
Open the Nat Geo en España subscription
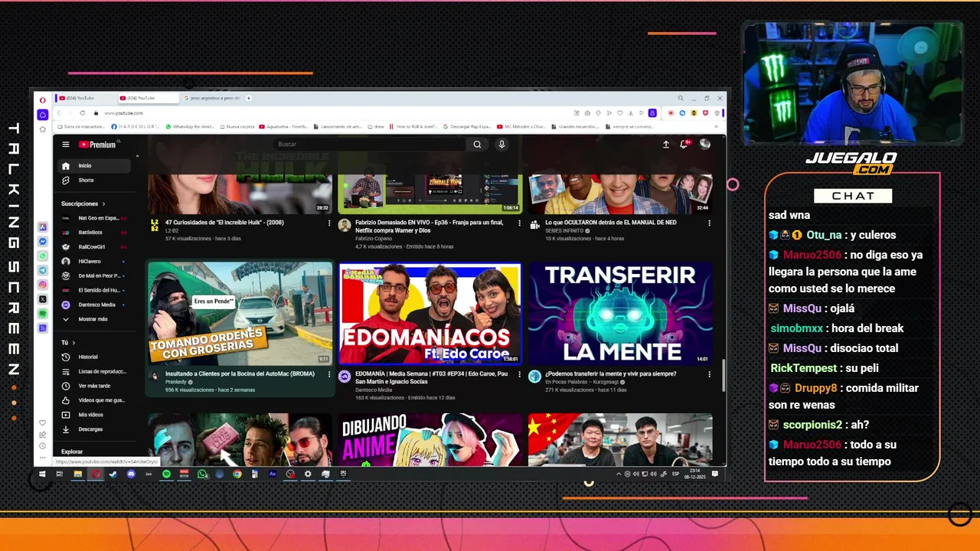tap(95, 218)
